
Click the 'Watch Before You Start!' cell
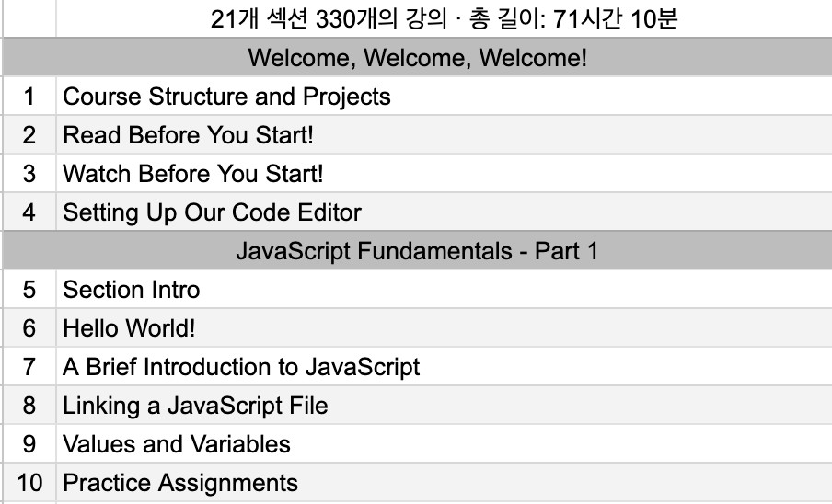(444, 173)
